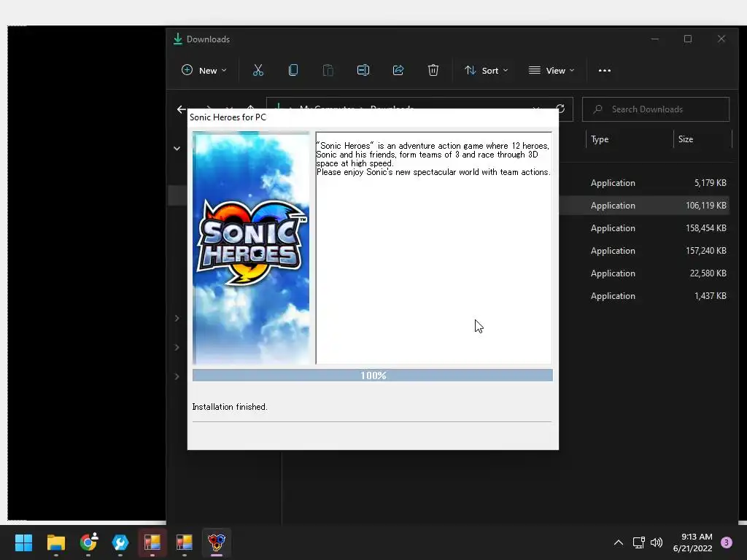
Task: Click the Share icon in Downloads toolbar
Action: 398,71
